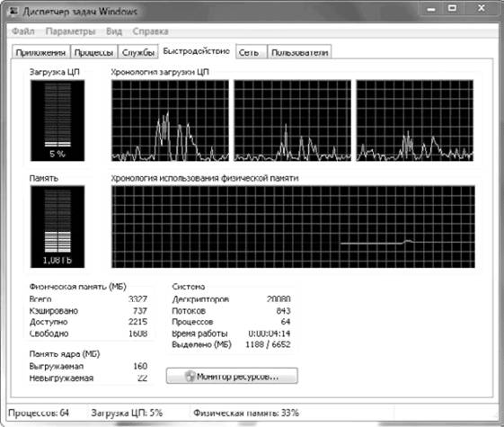Switch to the Процессы tab

pos(93,52)
